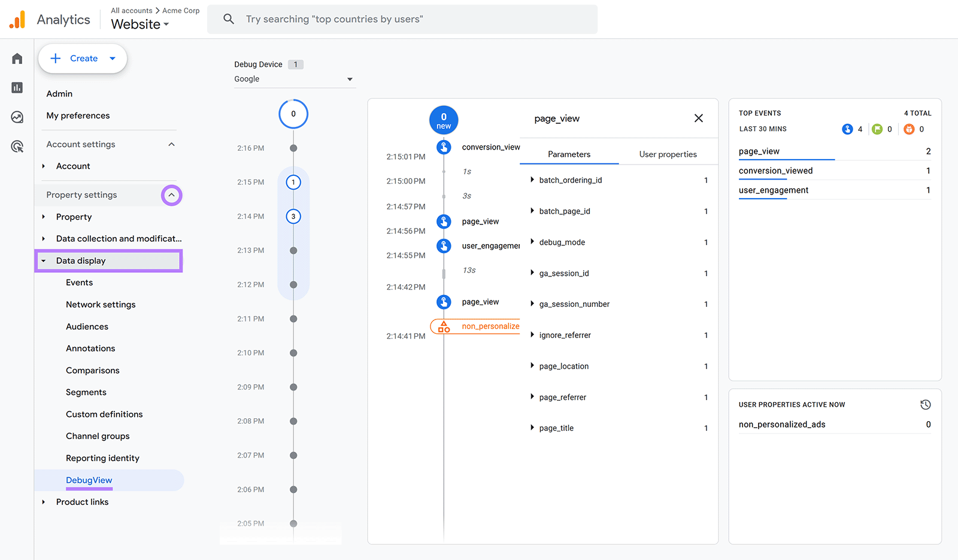The image size is (958, 560).
Task: Expand the page_title parameter
Action: coord(532,428)
